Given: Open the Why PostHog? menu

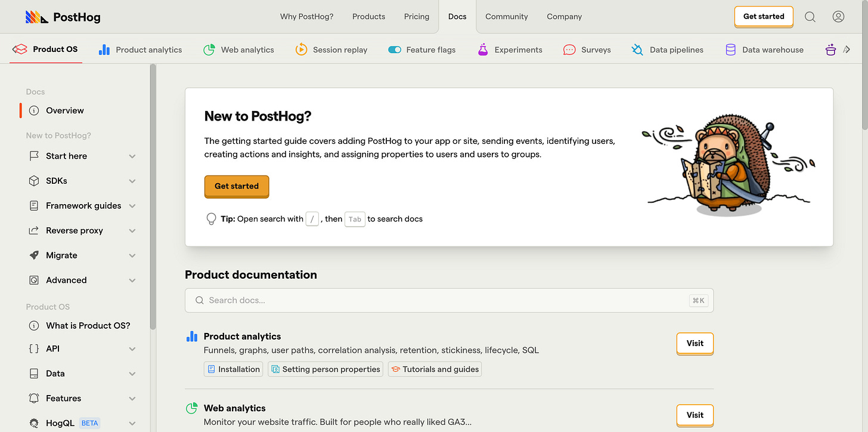Looking at the screenshot, I should [306, 17].
